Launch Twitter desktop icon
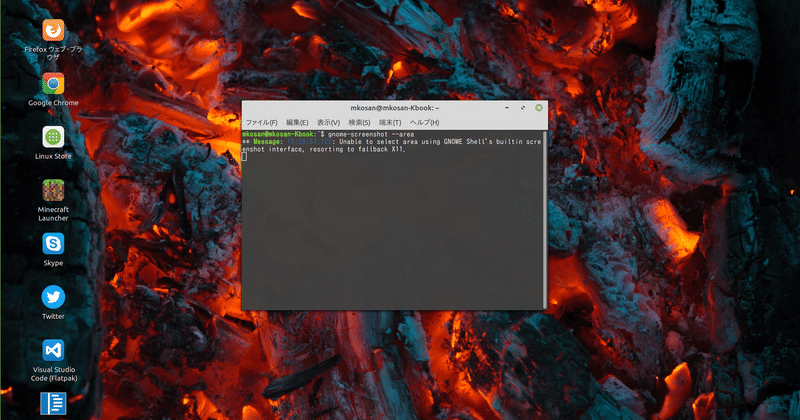This screenshot has width=800, height=420. pos(53,297)
